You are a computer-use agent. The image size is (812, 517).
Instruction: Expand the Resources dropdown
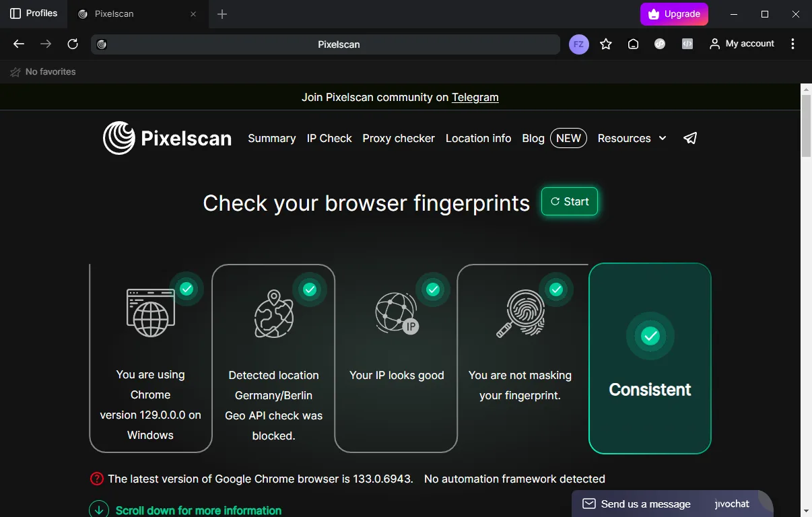click(632, 138)
